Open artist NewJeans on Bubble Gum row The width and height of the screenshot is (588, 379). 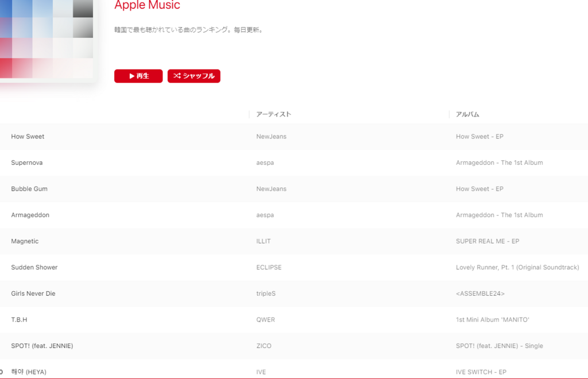pos(271,189)
